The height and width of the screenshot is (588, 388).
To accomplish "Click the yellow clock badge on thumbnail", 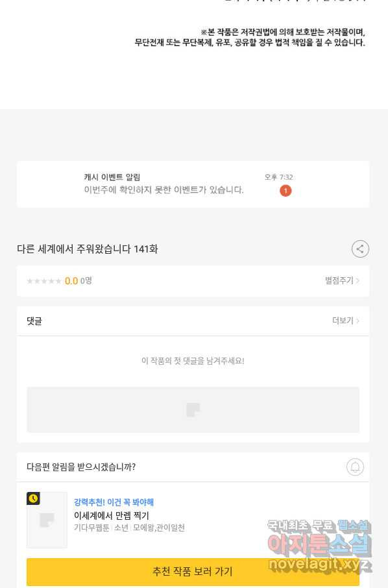I will coord(33,498).
